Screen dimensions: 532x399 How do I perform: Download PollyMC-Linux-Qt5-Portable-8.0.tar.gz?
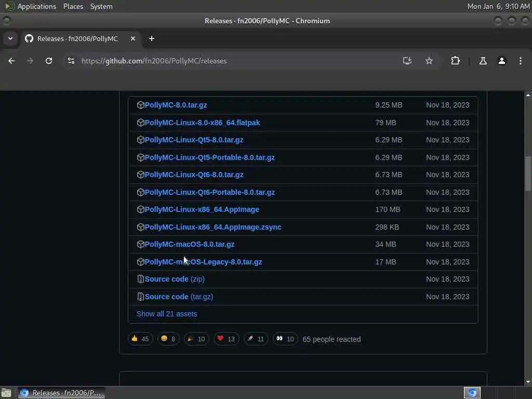pyautogui.click(x=210, y=157)
